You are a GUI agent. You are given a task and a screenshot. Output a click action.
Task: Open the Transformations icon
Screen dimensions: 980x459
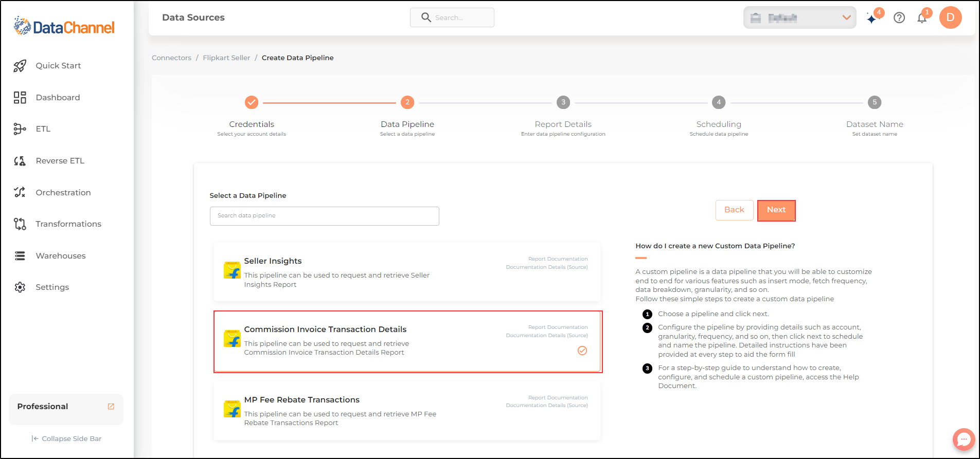coord(20,224)
